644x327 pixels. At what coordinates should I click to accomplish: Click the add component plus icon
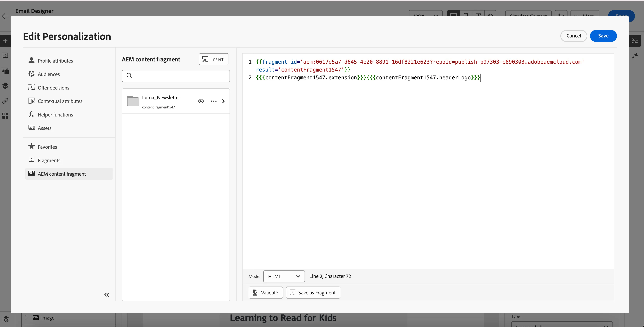pos(5,41)
